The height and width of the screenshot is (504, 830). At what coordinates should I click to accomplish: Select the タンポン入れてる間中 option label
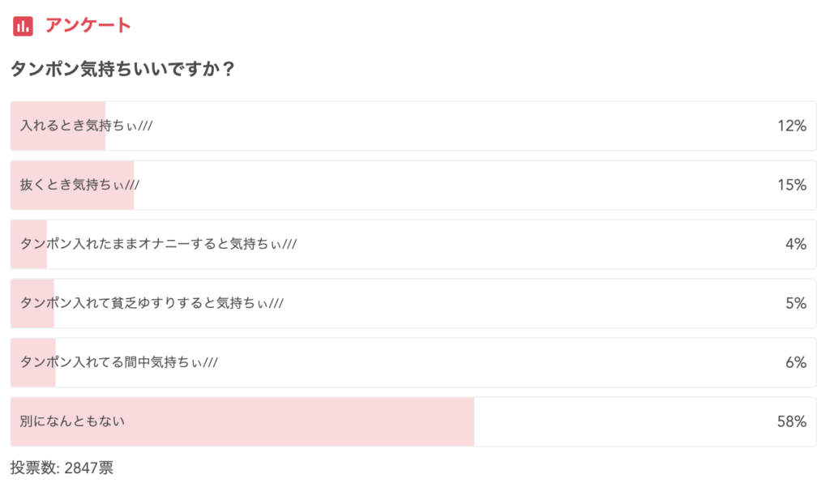point(119,362)
